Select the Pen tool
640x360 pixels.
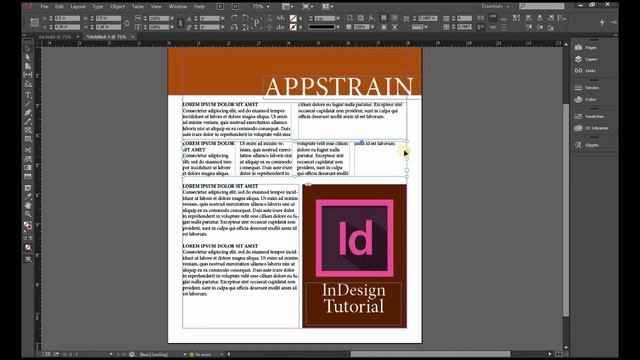coord(28,113)
